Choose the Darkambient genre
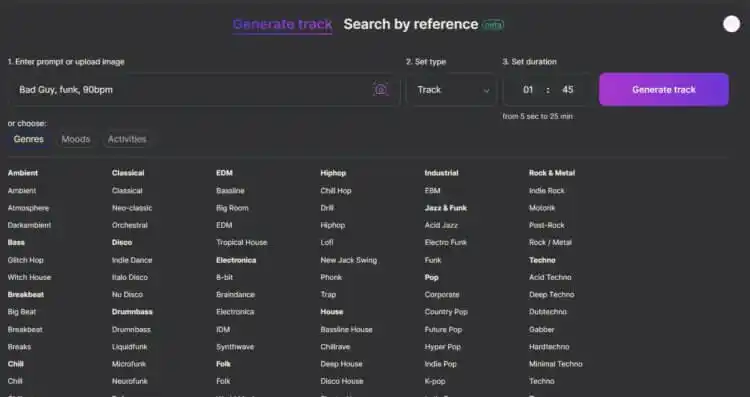Image resolution: width=750 pixels, height=397 pixels. click(29, 225)
